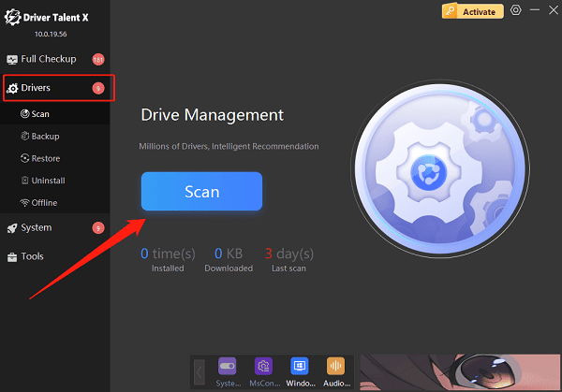Open the Tools section
Screen dimensions: 562x392
point(32,256)
